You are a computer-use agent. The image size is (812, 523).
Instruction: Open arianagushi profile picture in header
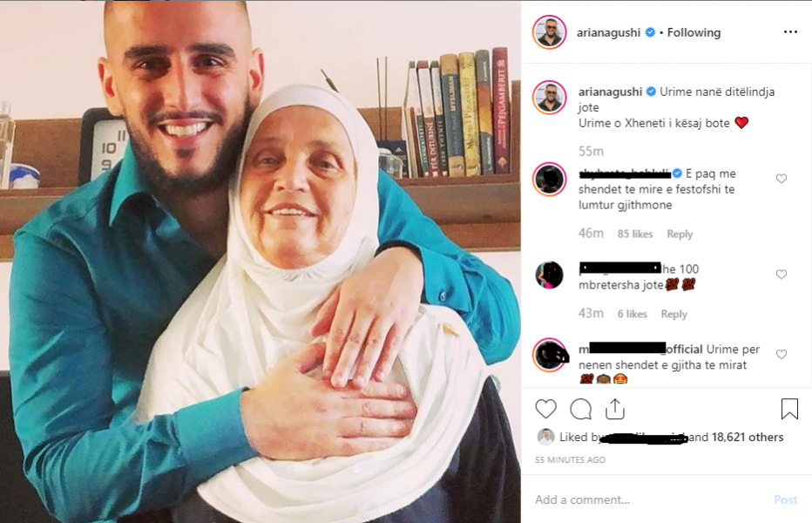(x=550, y=32)
